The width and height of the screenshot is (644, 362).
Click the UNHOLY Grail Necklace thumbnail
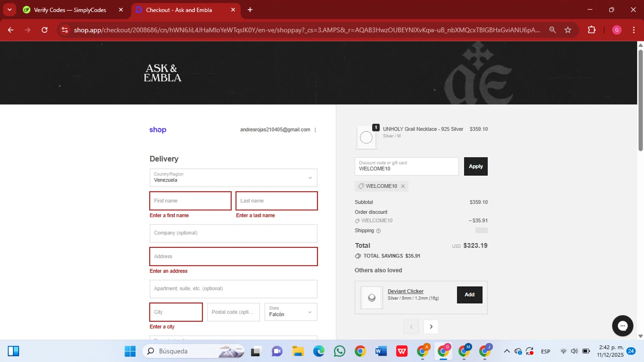(366, 137)
